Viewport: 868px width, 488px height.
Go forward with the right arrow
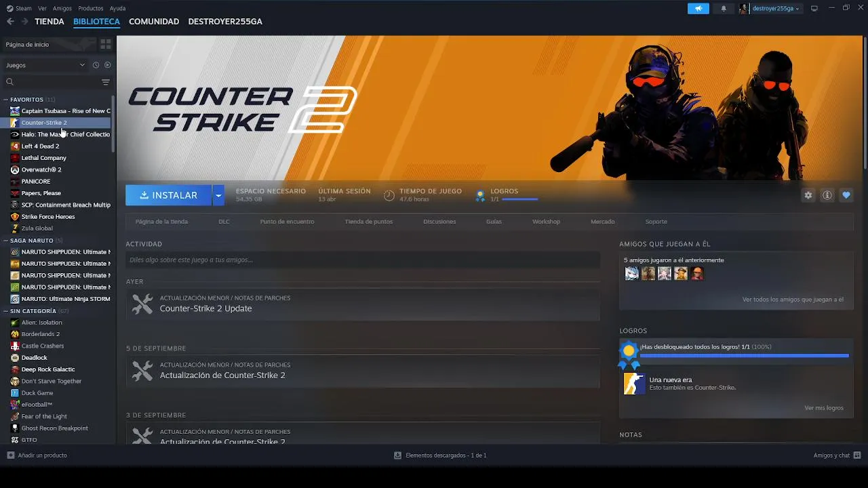(x=24, y=22)
